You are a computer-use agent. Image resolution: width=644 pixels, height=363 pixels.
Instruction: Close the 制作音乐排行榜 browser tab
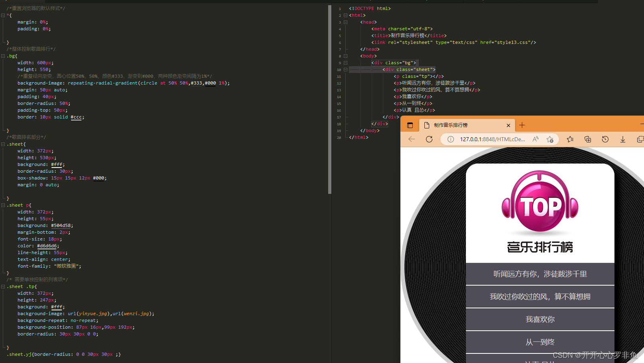point(508,125)
